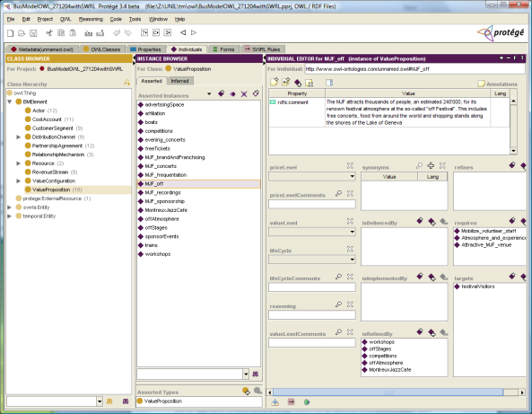This screenshot has height=414, width=532.
Task: Click the bug icon in the editor footer
Action: click(x=307, y=402)
